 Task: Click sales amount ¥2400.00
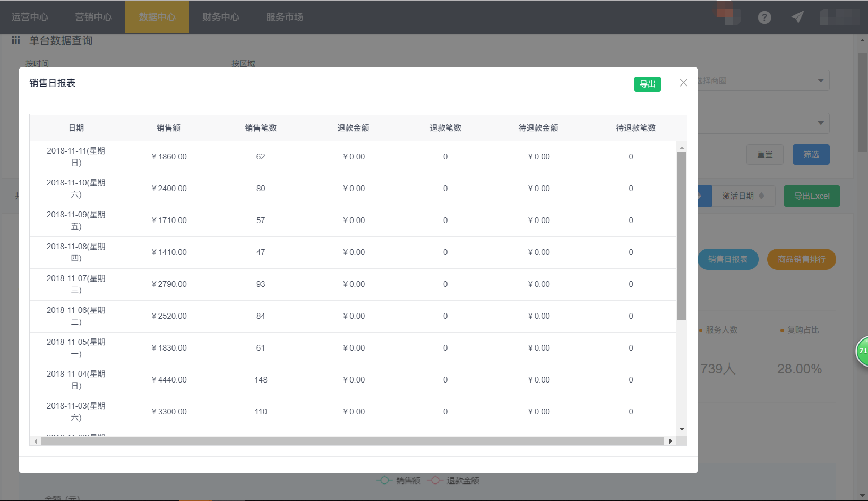169,189
